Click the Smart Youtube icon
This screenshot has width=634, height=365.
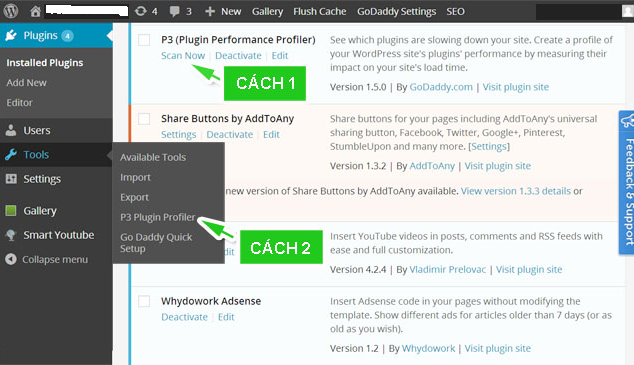tap(11, 235)
